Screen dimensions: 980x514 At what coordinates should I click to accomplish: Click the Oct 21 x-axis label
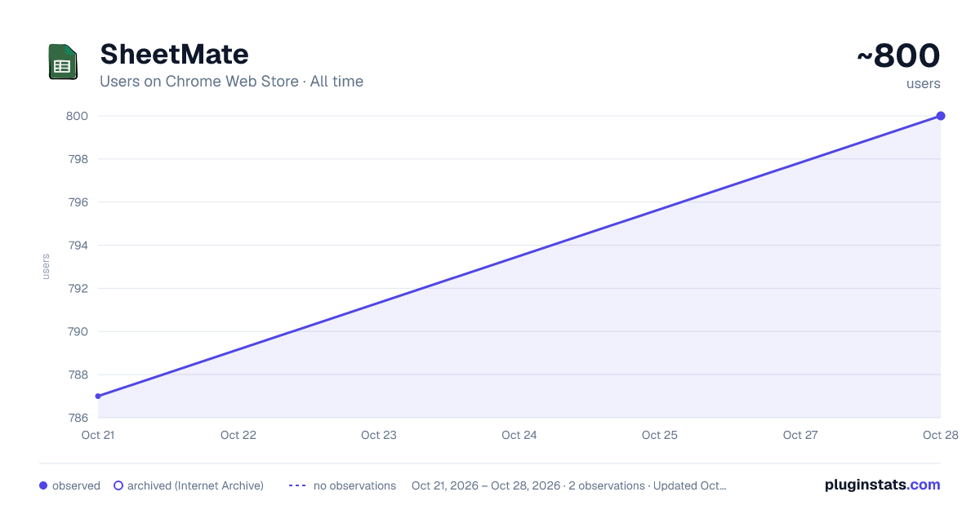(98, 435)
